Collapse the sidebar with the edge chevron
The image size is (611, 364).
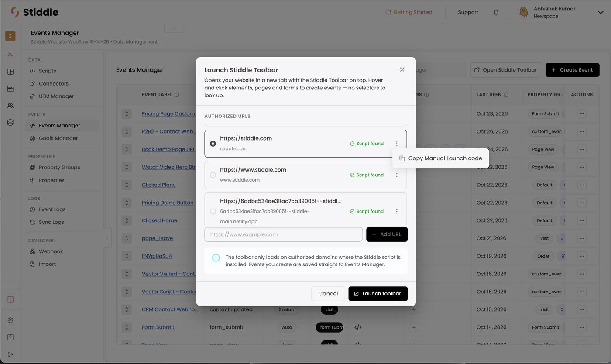[107, 238]
